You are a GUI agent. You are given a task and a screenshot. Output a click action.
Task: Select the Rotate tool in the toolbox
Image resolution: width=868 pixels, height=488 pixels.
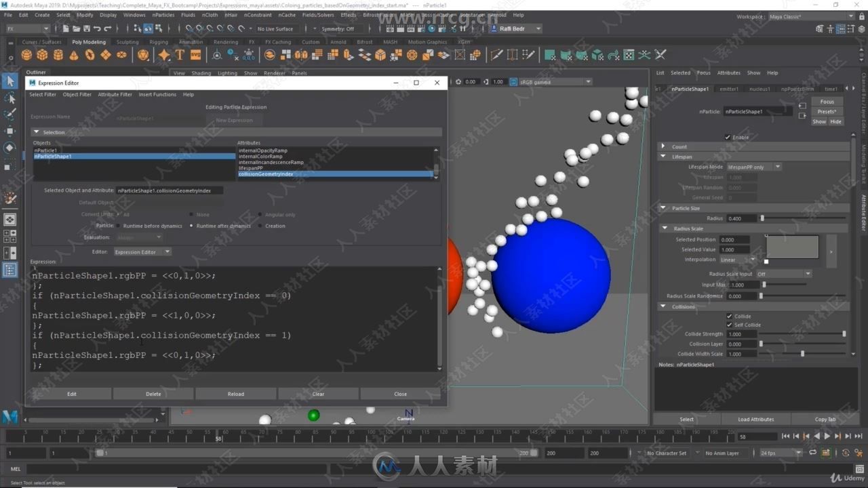point(9,148)
